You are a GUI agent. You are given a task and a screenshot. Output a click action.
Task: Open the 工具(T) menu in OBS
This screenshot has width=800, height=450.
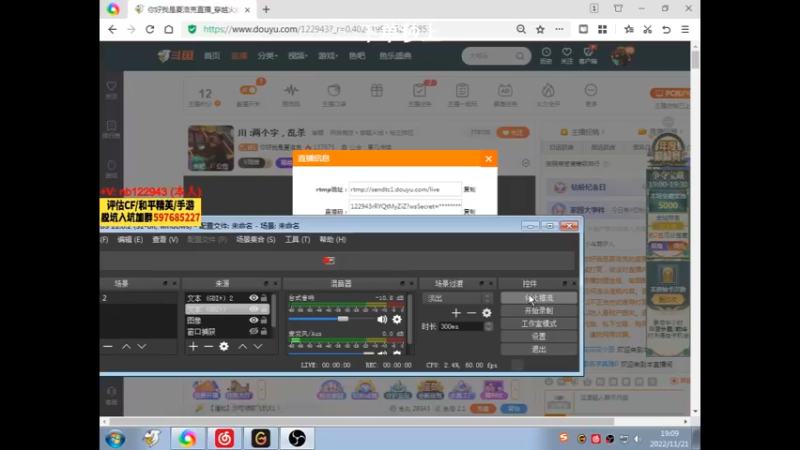297,239
